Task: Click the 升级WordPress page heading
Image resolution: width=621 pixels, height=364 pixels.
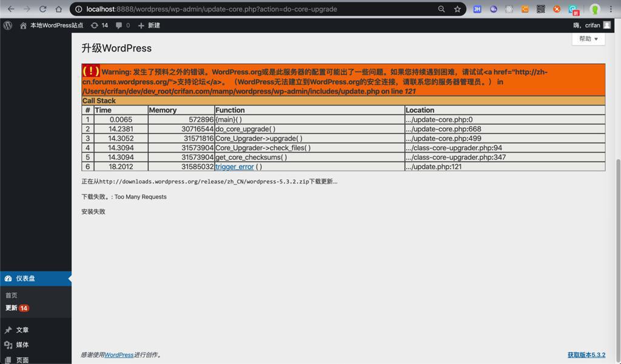Action: (x=116, y=48)
